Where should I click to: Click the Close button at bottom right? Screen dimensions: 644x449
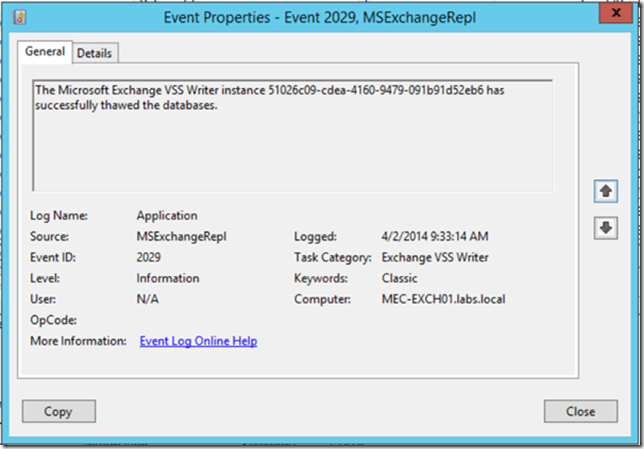pyautogui.click(x=581, y=411)
